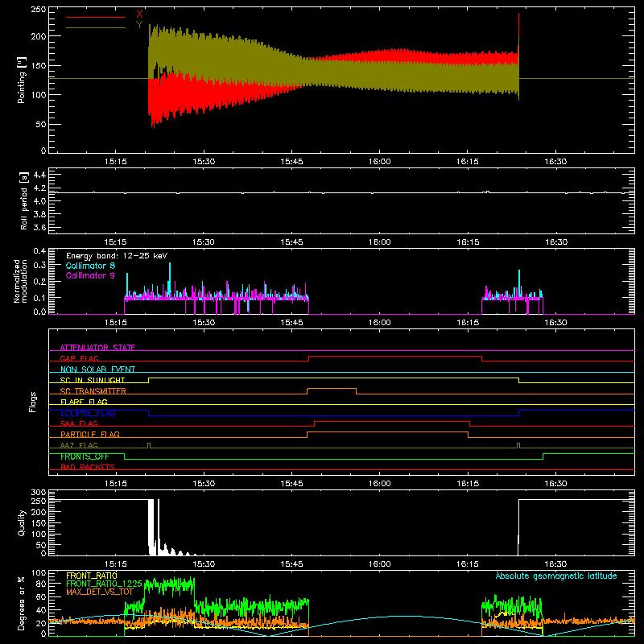Viewport: 644px width, 644px height.
Task: Select the GAP_FLAG label
Action: pos(79,358)
